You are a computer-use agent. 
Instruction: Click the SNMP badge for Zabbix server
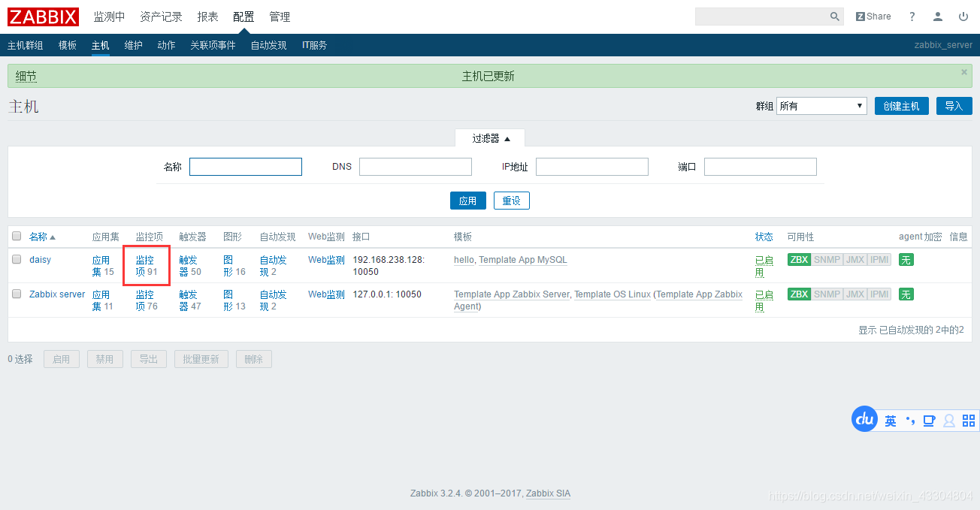tap(827, 294)
